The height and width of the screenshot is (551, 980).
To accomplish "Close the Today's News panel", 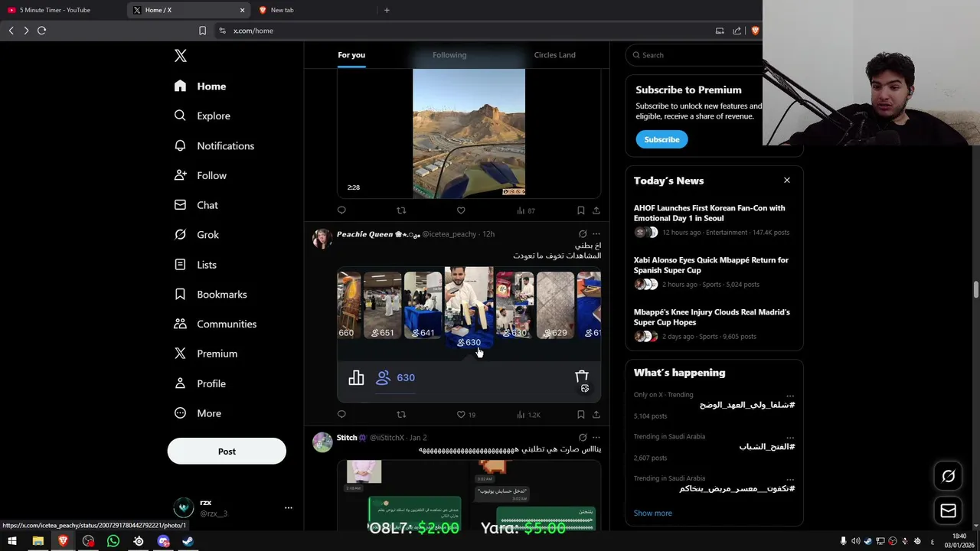I will (x=786, y=181).
